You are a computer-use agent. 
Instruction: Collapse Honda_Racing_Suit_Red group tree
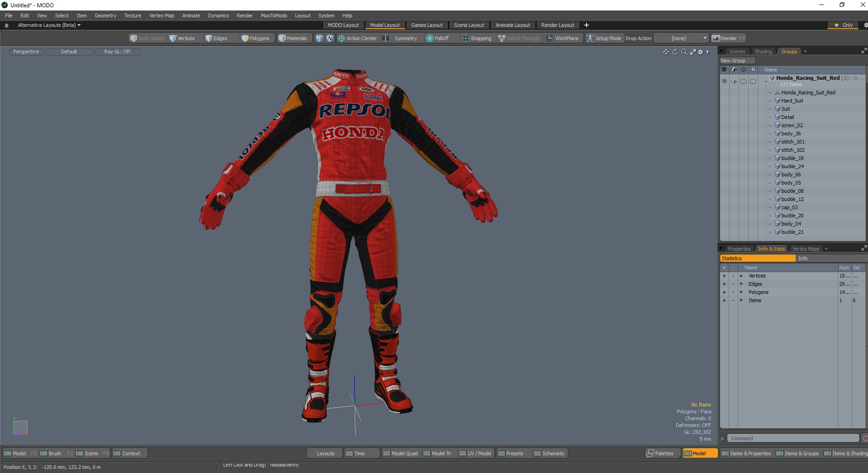pyautogui.click(x=766, y=81)
